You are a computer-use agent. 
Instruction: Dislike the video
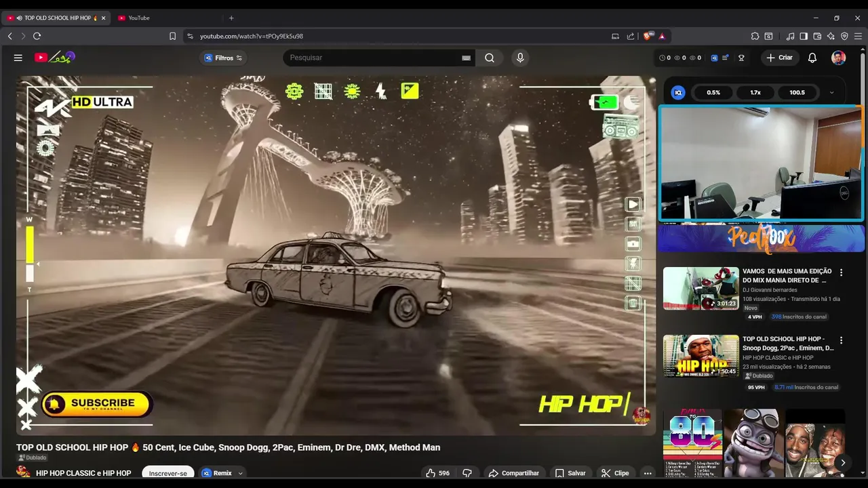[x=467, y=473]
